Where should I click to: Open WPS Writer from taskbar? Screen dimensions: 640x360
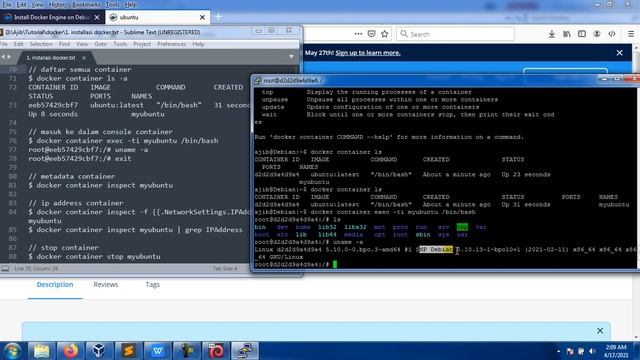pyautogui.click(x=158, y=351)
